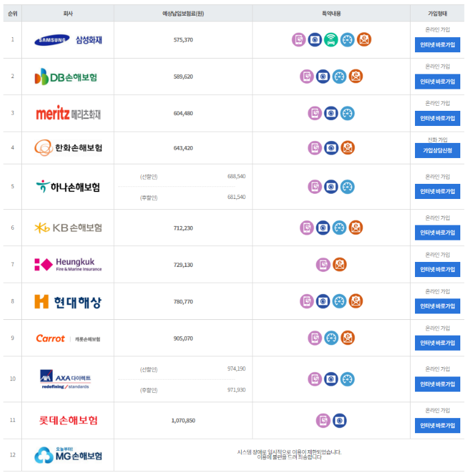Click KB손해보험 row's orange e-mail icon
Screen dimensions: 471x476
pos(356,228)
